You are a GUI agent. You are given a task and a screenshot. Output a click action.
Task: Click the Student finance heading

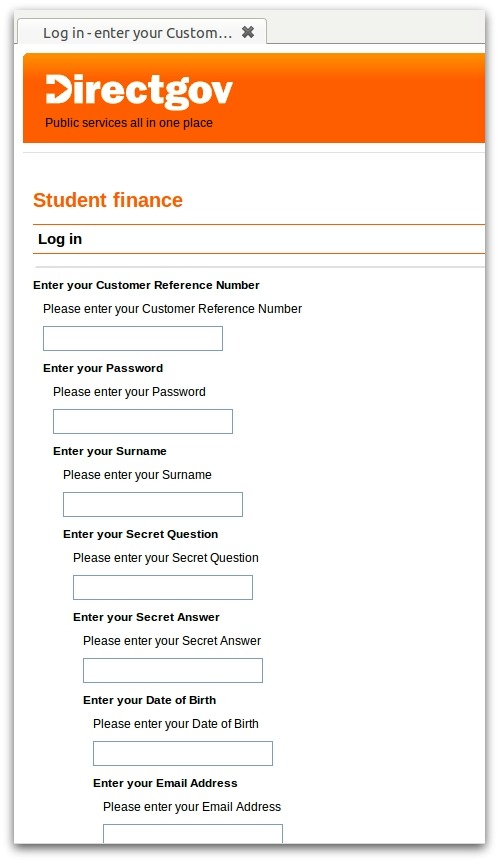(108, 200)
